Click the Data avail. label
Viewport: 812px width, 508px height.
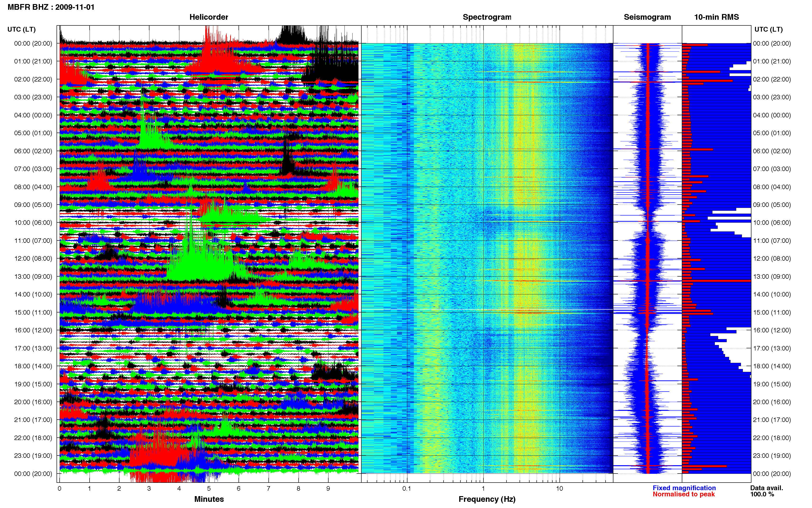point(767,488)
